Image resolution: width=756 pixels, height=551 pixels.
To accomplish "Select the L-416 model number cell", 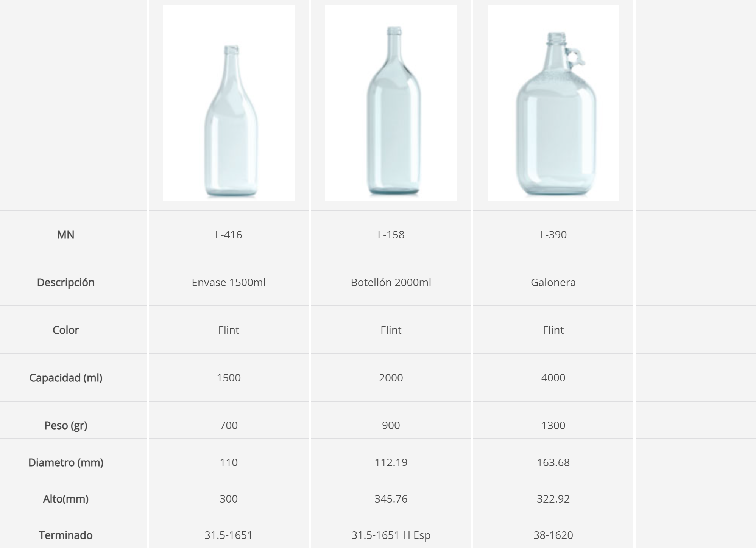I will tap(229, 235).
